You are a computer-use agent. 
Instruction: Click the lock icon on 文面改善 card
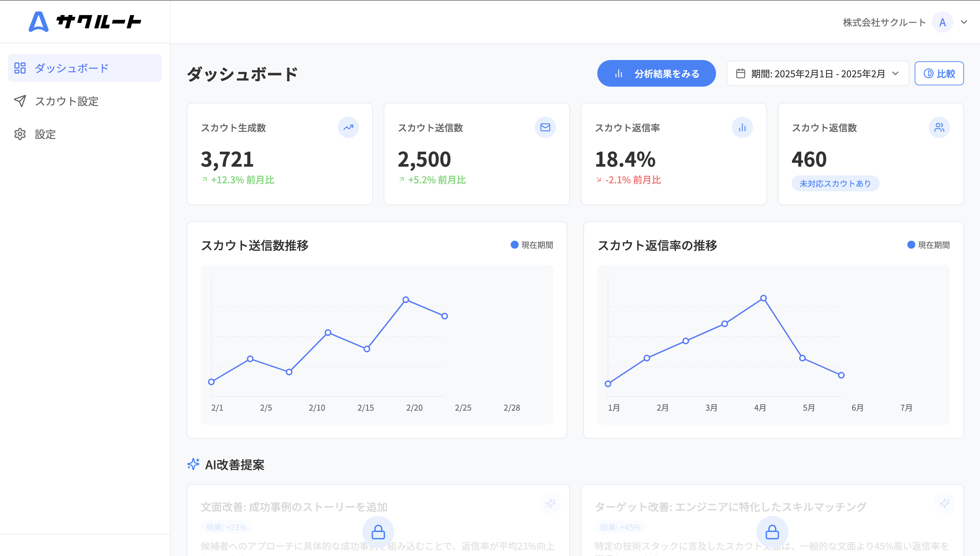pos(378,532)
